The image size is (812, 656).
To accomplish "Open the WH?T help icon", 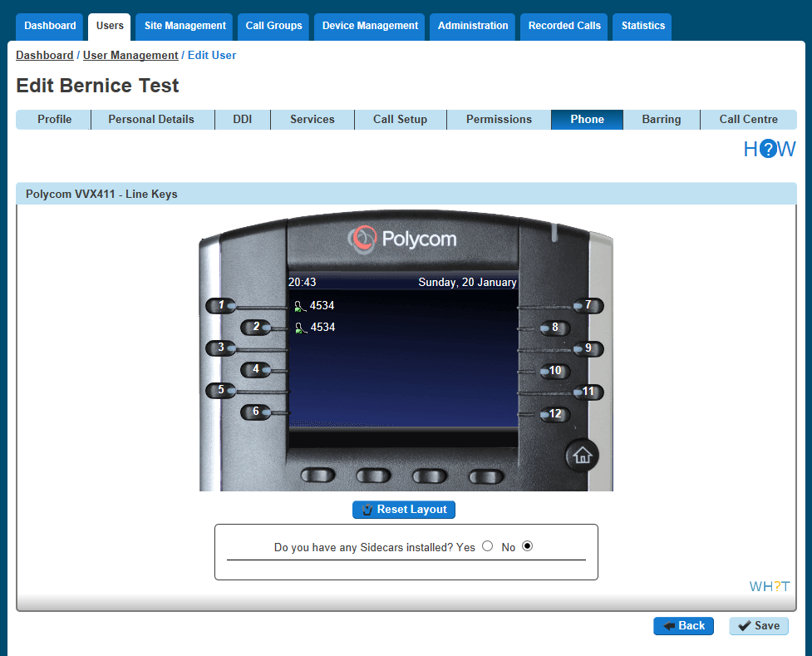I will point(770,586).
